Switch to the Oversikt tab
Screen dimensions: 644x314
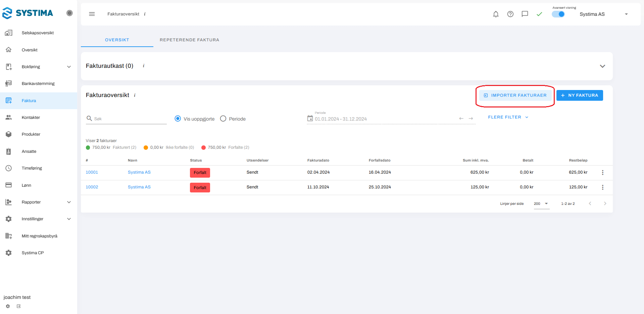117,40
